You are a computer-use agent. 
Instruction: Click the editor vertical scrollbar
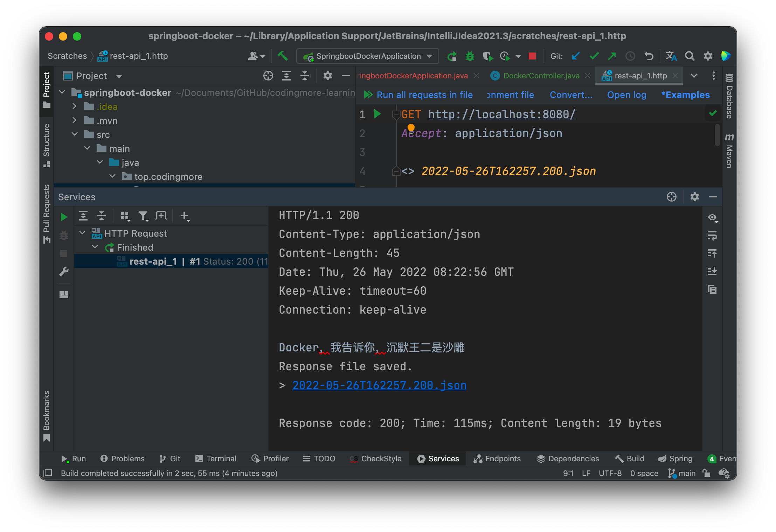(717, 135)
